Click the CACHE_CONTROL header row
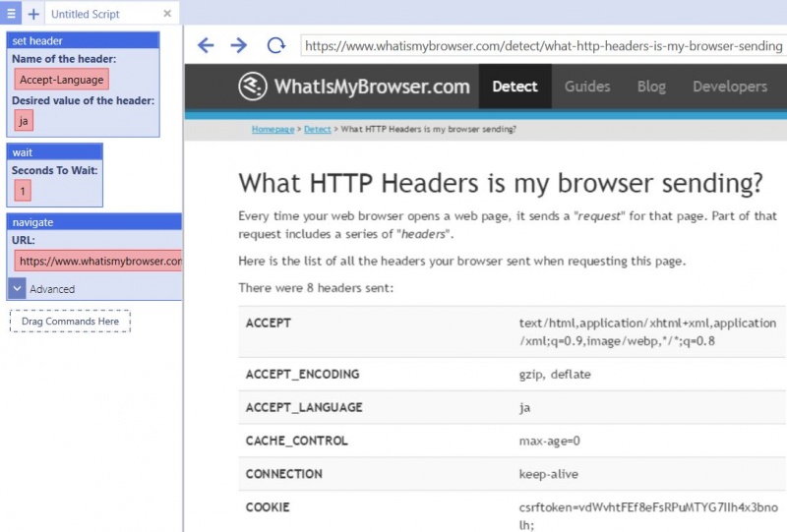This screenshot has height=532, width=787. (512, 441)
